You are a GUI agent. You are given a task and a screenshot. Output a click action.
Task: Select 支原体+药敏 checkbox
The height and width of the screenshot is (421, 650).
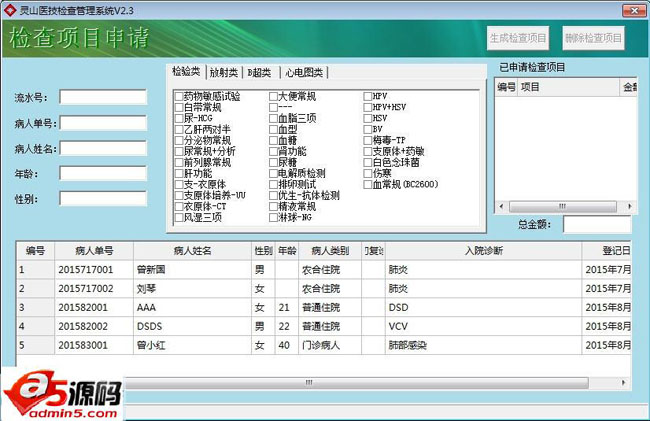tap(368, 151)
